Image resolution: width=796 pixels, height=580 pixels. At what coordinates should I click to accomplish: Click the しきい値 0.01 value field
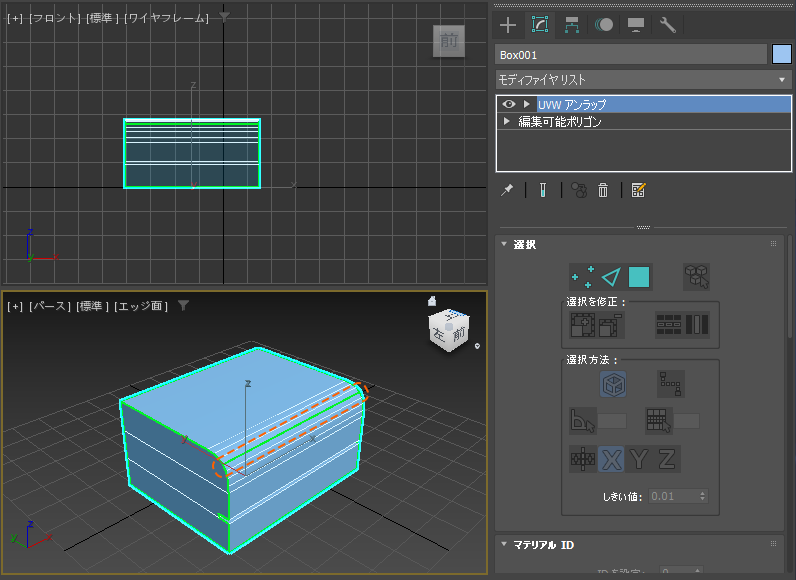tap(673, 496)
